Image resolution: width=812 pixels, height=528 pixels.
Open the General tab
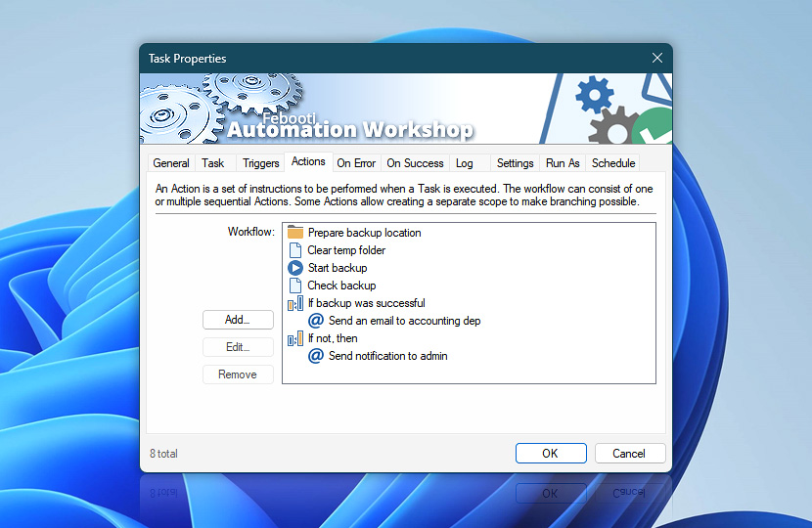[x=171, y=163]
